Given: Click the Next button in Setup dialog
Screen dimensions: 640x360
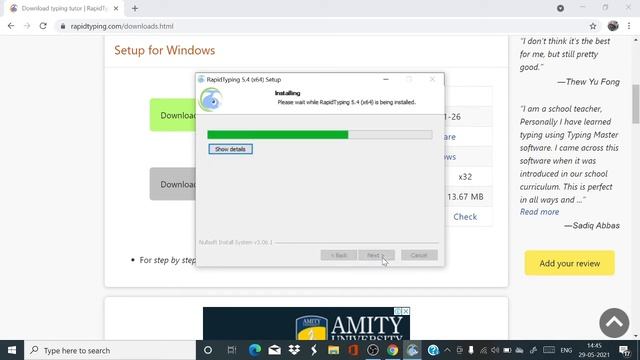Looking at the screenshot, I should [x=376, y=255].
